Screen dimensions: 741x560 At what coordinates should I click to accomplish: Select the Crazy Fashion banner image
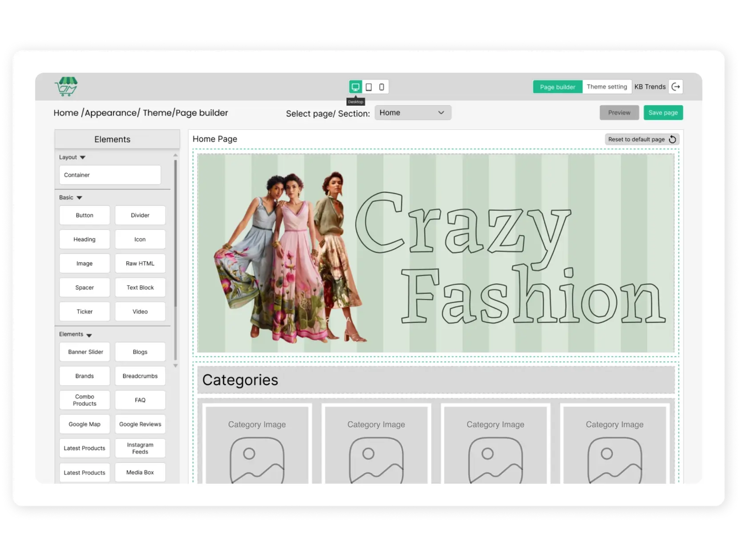(x=436, y=253)
